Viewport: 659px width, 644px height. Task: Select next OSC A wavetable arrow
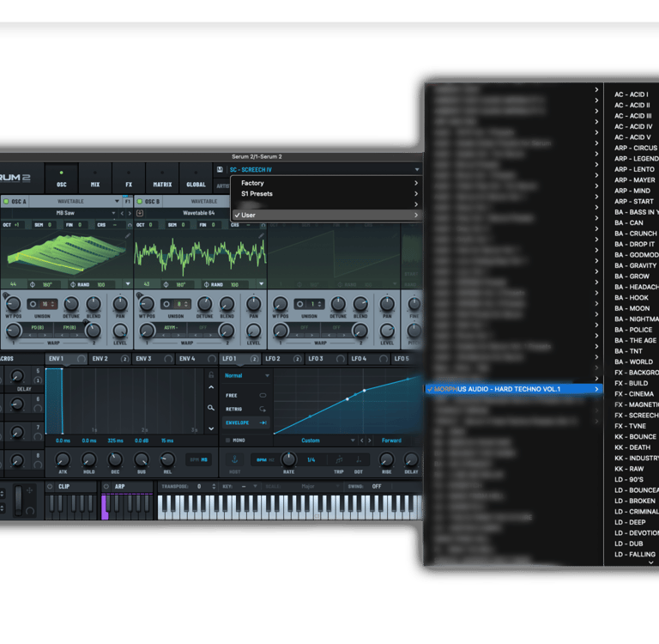pyautogui.click(x=129, y=213)
